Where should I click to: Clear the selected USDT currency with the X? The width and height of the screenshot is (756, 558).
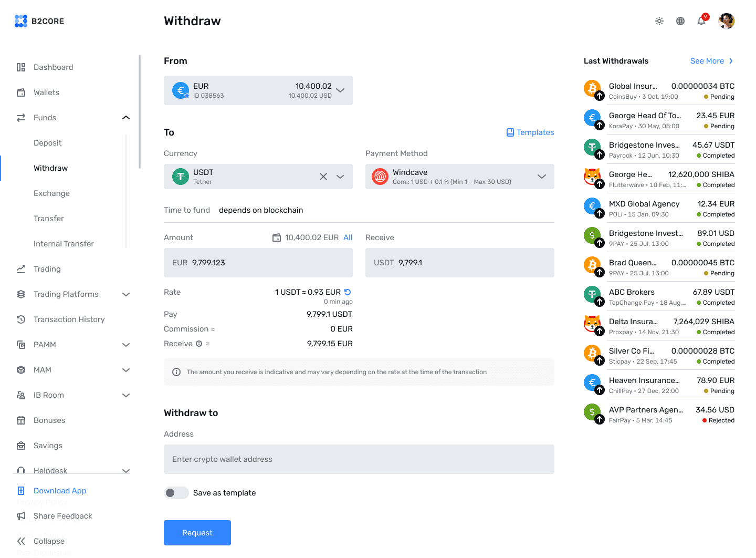click(x=323, y=177)
